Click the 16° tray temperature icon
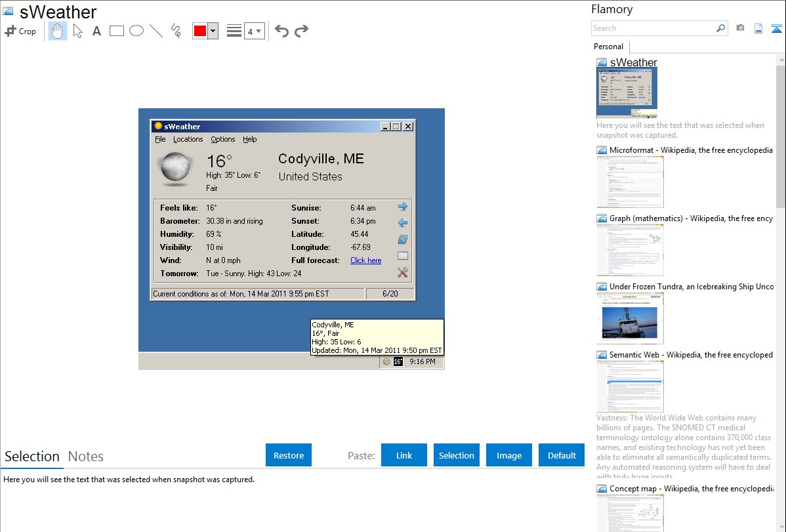Screen dimensions: 786x532 pos(398,361)
